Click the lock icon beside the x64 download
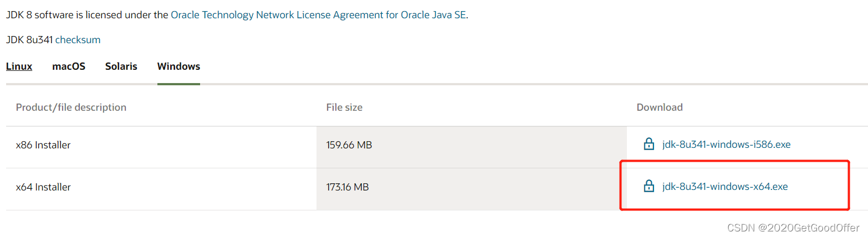This screenshot has height=237, width=868. point(649,187)
